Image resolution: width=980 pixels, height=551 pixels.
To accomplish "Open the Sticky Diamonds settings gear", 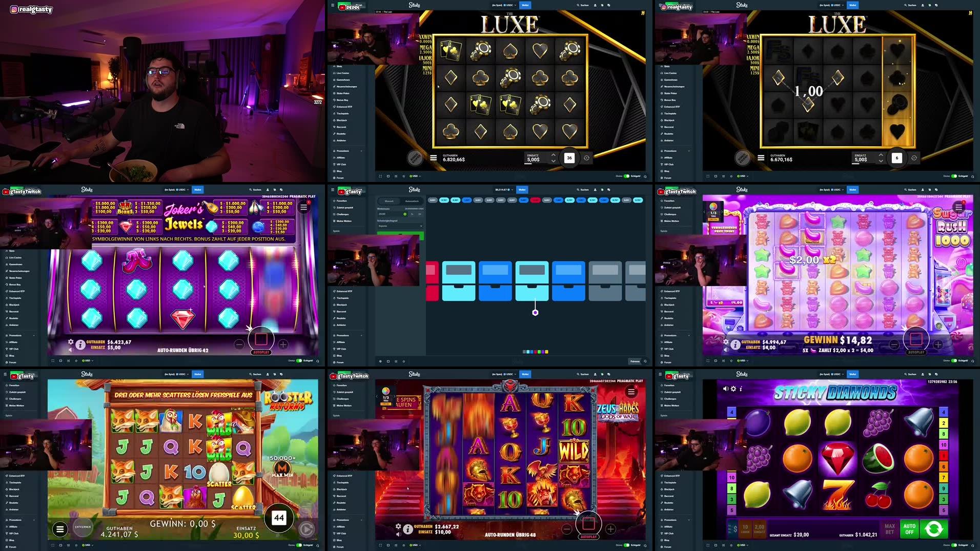I will click(733, 389).
